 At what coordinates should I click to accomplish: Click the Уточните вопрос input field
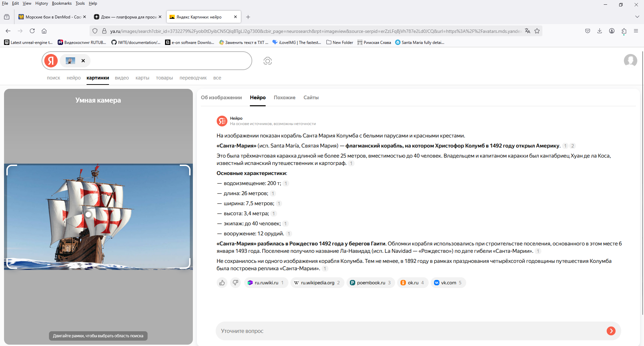pos(411,331)
